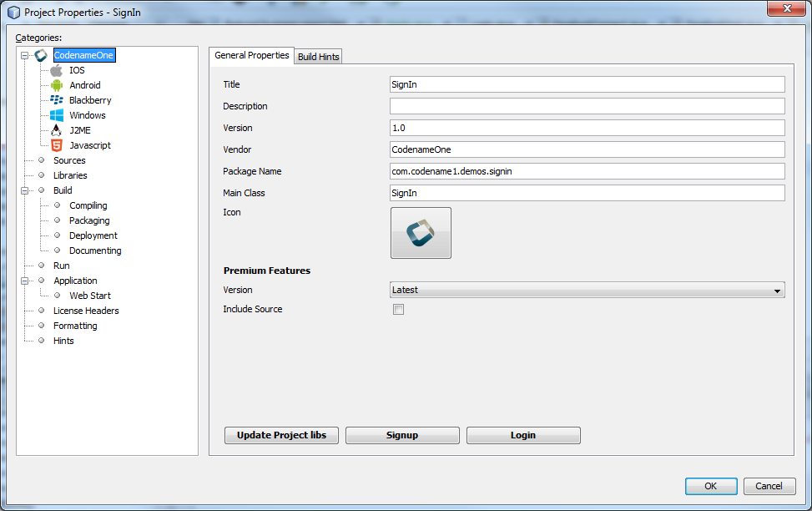This screenshot has height=511, width=812.
Task: Open the Premium Features Version dropdown
Action: (587, 290)
